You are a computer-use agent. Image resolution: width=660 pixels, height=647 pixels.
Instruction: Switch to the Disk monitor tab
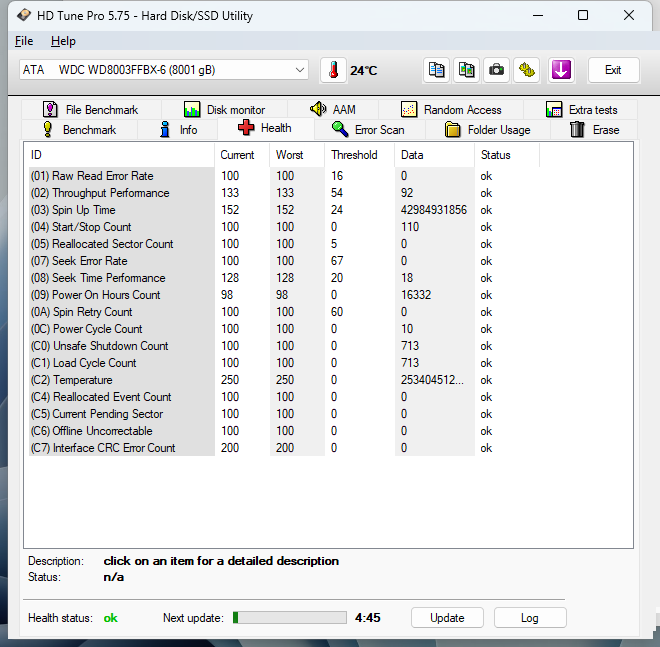(224, 110)
